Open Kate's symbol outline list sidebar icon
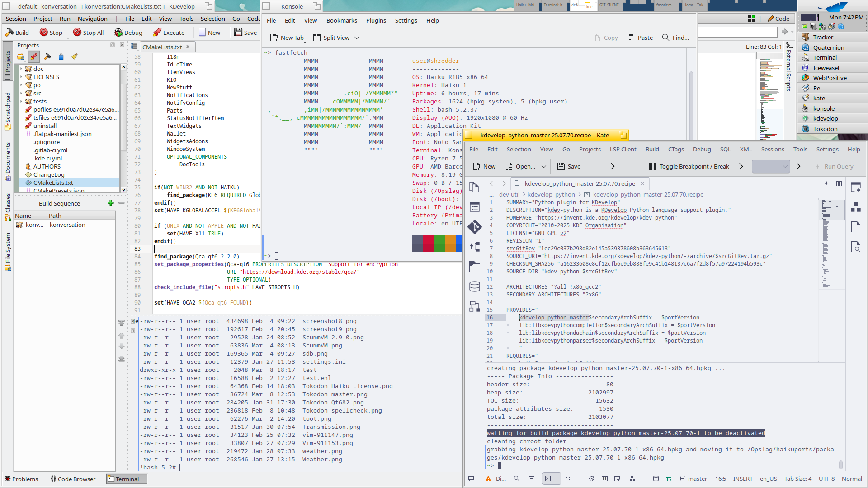This screenshot has width=868, height=488. click(x=474, y=207)
